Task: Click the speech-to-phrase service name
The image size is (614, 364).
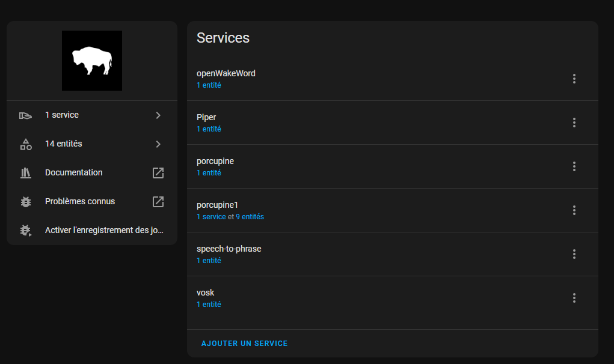Action: pyautogui.click(x=229, y=249)
